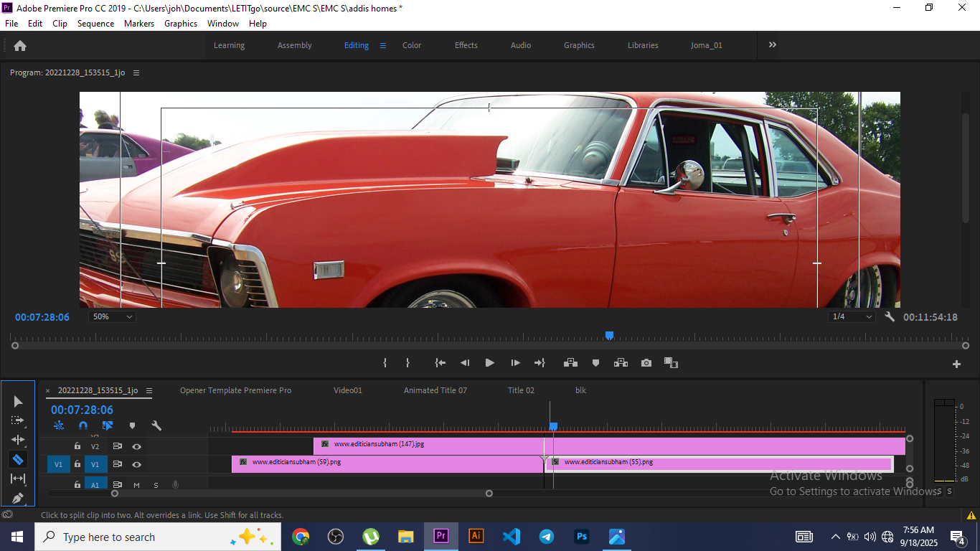The width and height of the screenshot is (980, 551).
Task: Open the timeline settings wrench icon
Action: (x=156, y=425)
